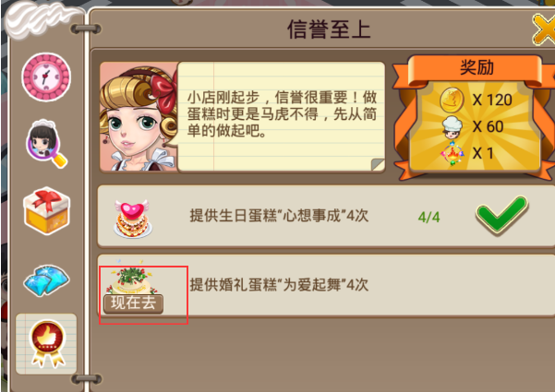Click the folded corner of the notepad
The image size is (555, 392).
pyautogui.click(x=378, y=165)
